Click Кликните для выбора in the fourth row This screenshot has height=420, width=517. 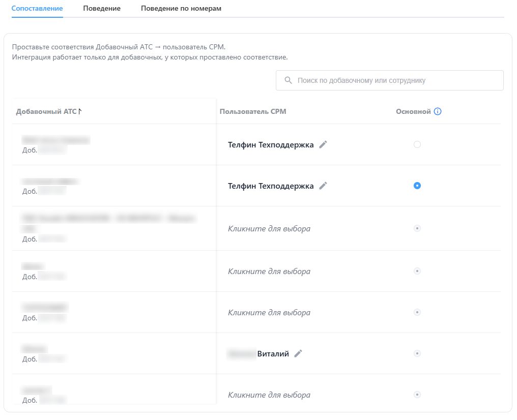click(269, 271)
